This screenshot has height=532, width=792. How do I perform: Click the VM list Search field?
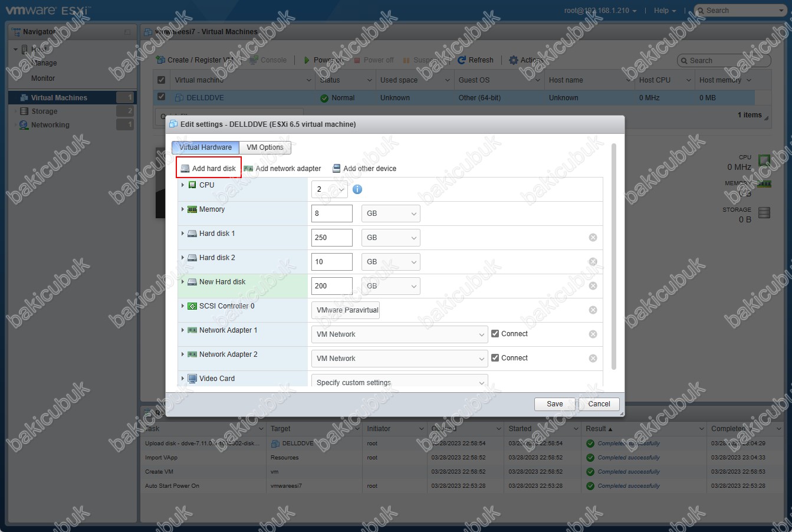pos(724,60)
